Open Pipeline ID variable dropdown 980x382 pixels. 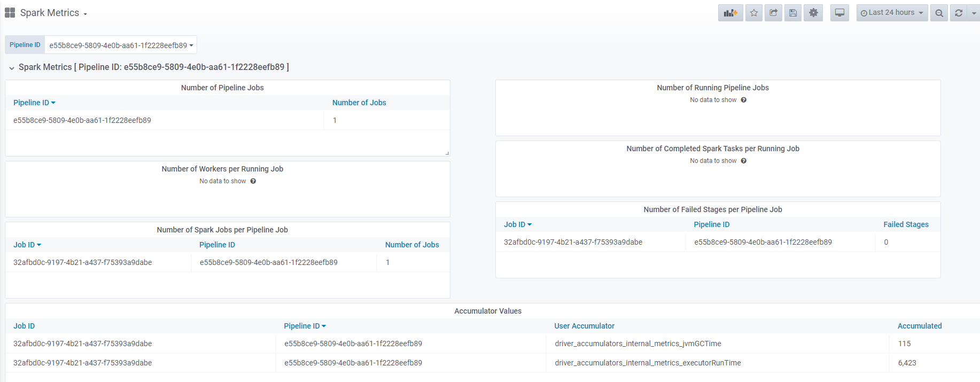pyautogui.click(x=121, y=45)
